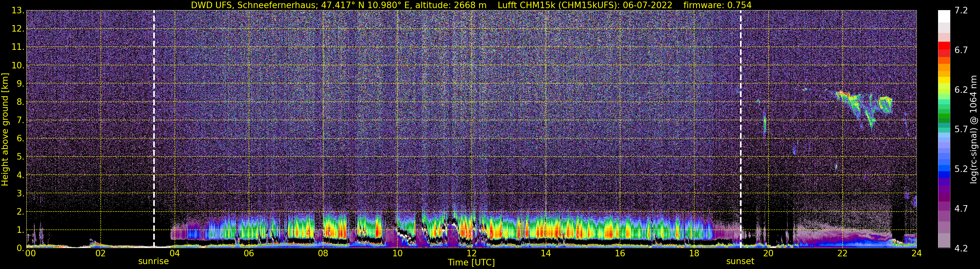Viewport: 980px width, 269px height.
Task: Click time axis tick '24'
Action: pyautogui.click(x=916, y=253)
